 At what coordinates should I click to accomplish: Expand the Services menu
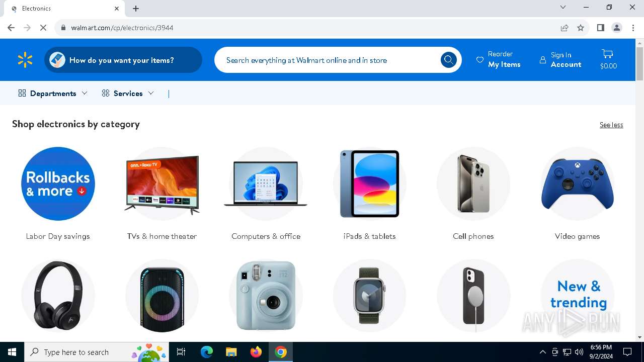(128, 94)
